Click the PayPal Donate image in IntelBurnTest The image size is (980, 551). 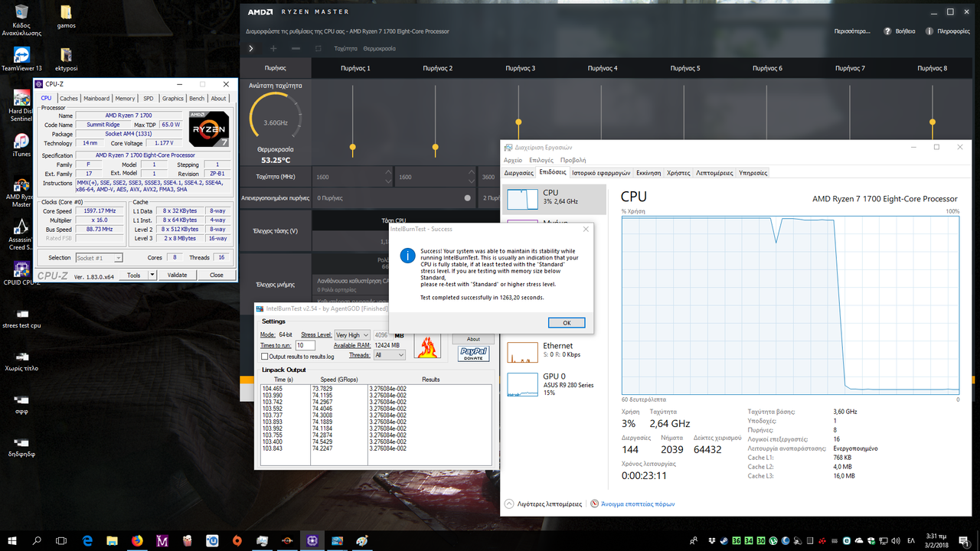(473, 354)
